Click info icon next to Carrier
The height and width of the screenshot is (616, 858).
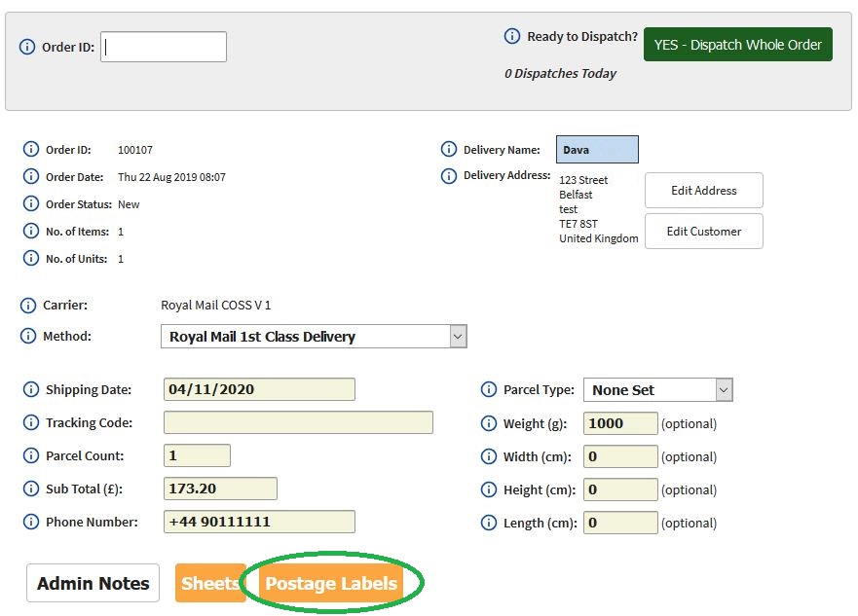tap(28, 305)
